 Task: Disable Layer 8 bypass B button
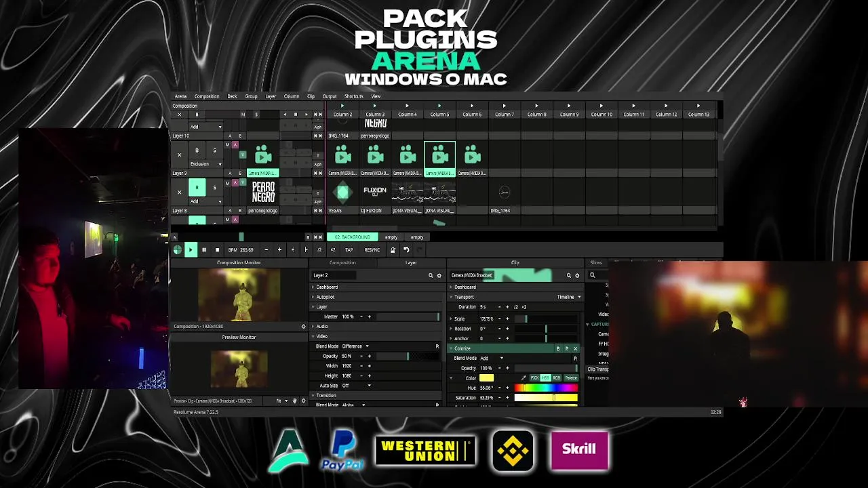pyautogui.click(x=197, y=188)
